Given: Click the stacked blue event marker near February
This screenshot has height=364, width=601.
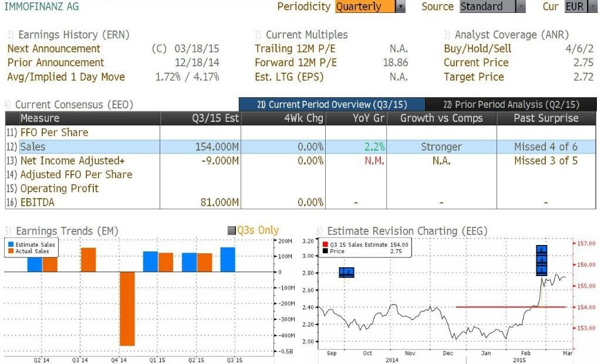Looking at the screenshot, I should pos(542,260).
